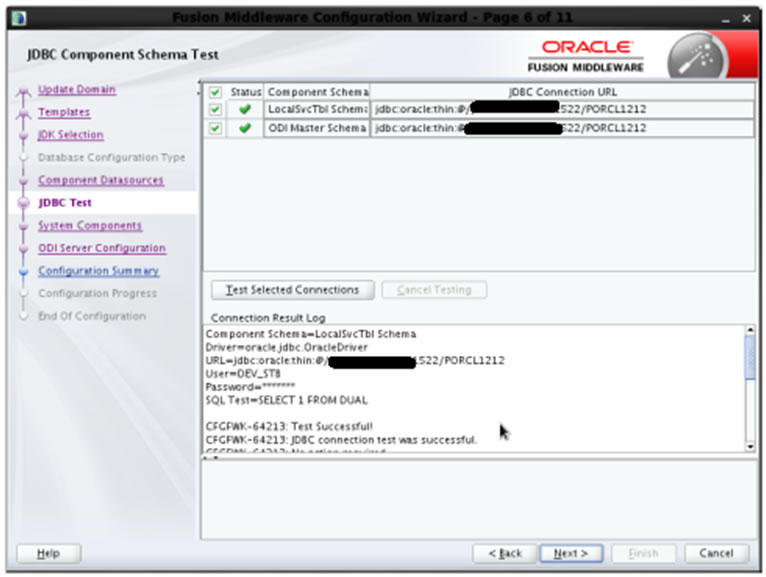
Task: Click the Database Configuration Type step label
Action: [111, 157]
